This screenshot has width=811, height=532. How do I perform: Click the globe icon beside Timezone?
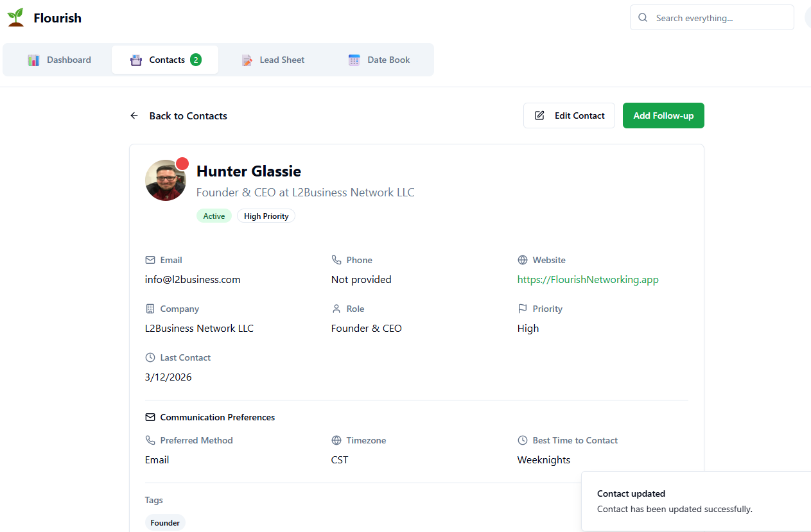tap(336, 440)
